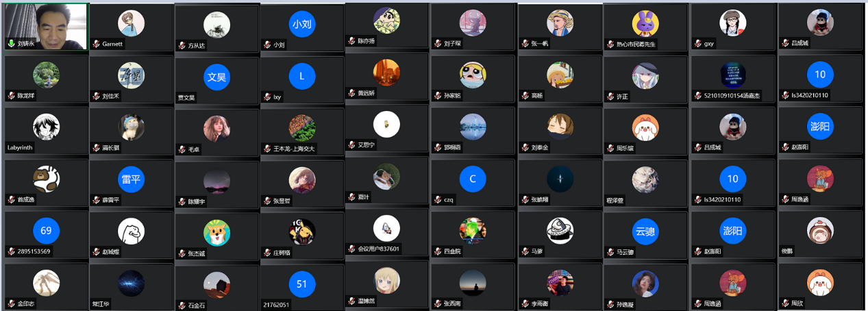Select the 21762051 participant tile
Image resolution: width=868 pixels, height=311 pixels.
click(x=302, y=287)
